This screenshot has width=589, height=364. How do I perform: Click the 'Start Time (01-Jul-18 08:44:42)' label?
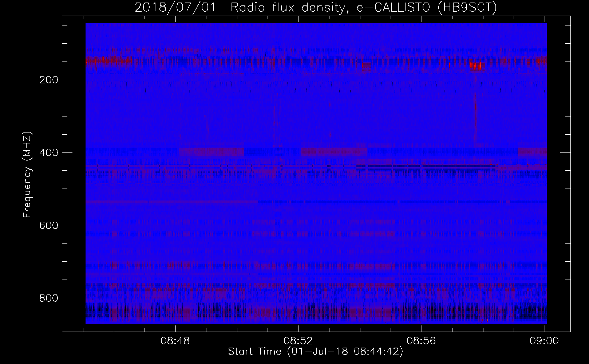316,352
